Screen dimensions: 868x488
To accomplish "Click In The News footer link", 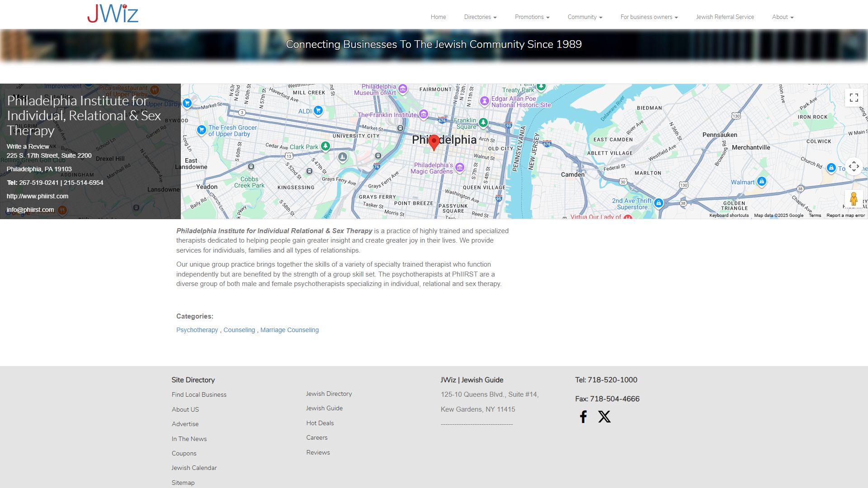I will (189, 439).
